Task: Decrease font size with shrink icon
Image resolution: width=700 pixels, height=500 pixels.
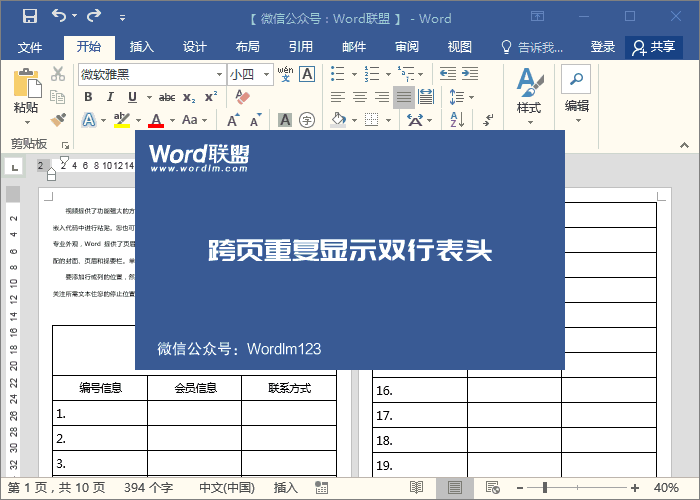Action: coord(256,120)
